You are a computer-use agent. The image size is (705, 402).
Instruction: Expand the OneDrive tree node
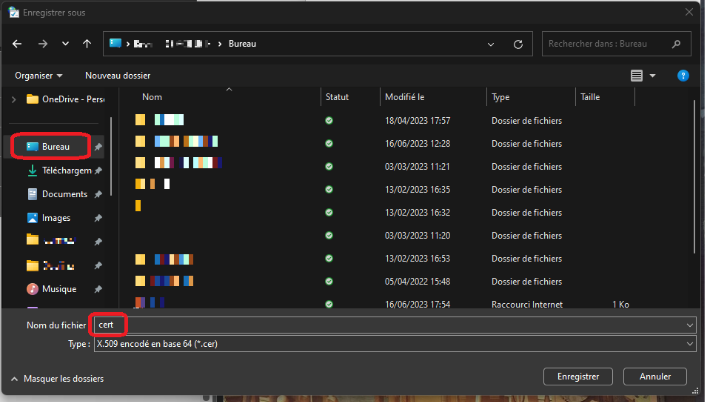click(13, 99)
